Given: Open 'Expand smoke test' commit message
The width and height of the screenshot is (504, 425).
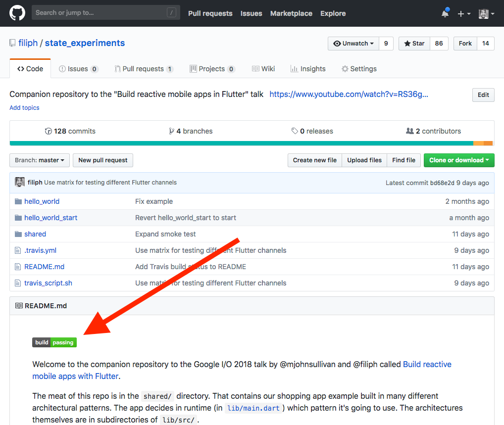Looking at the screenshot, I should [x=165, y=234].
